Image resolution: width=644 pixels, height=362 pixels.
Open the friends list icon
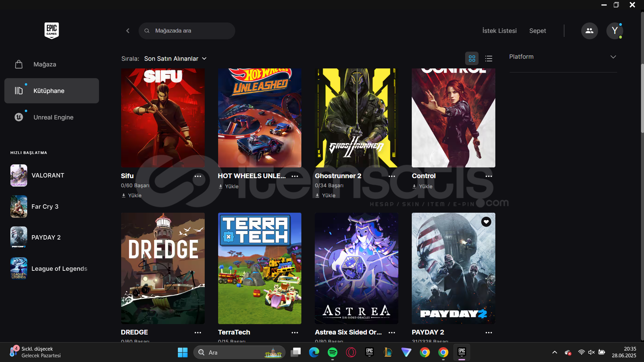589,31
